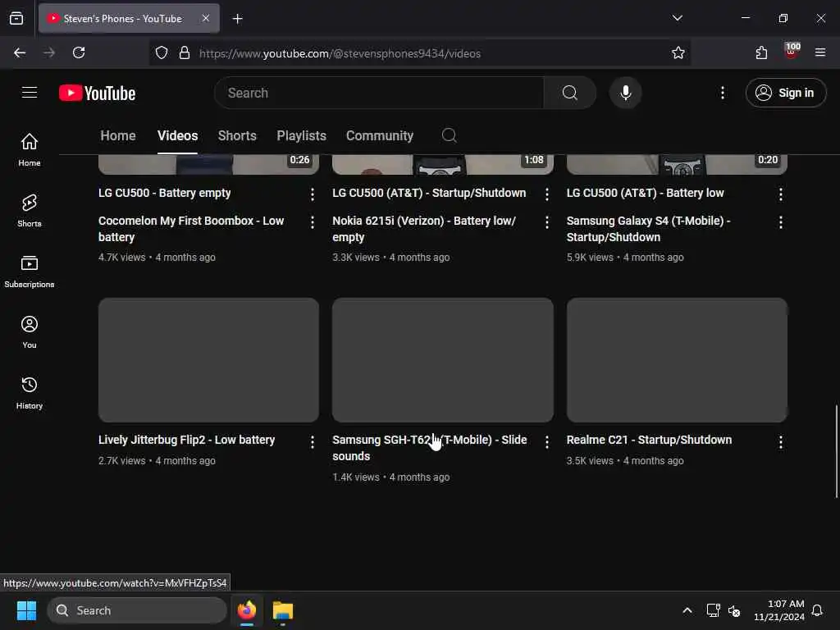Select the Videos tab
The width and height of the screenshot is (840, 630).
pyautogui.click(x=177, y=135)
